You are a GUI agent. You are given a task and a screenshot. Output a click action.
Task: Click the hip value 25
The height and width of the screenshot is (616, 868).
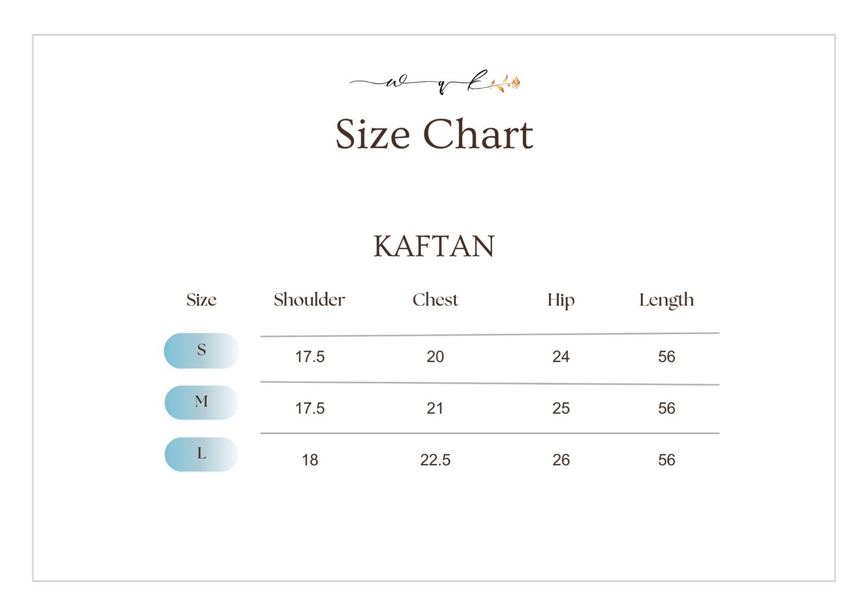[560, 408]
